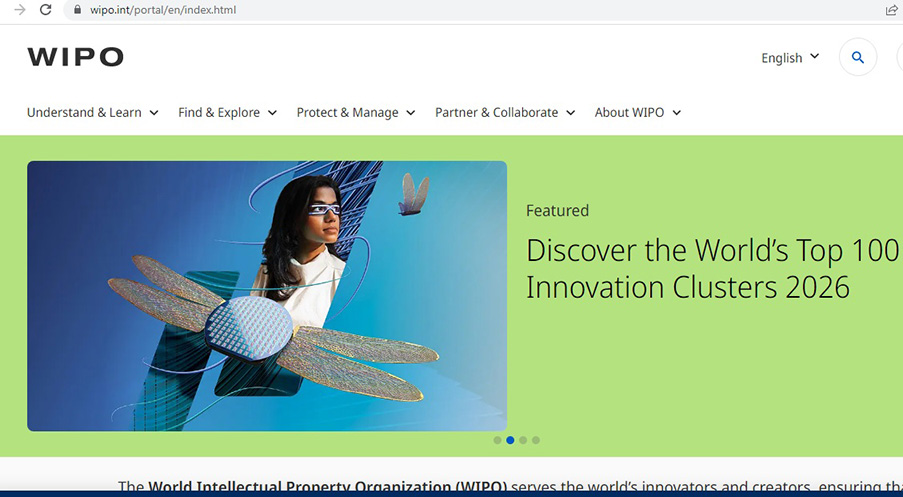Open Discover the World's Top 100 Innovation Clusters link
The height and width of the screenshot is (497, 903).
click(x=712, y=268)
